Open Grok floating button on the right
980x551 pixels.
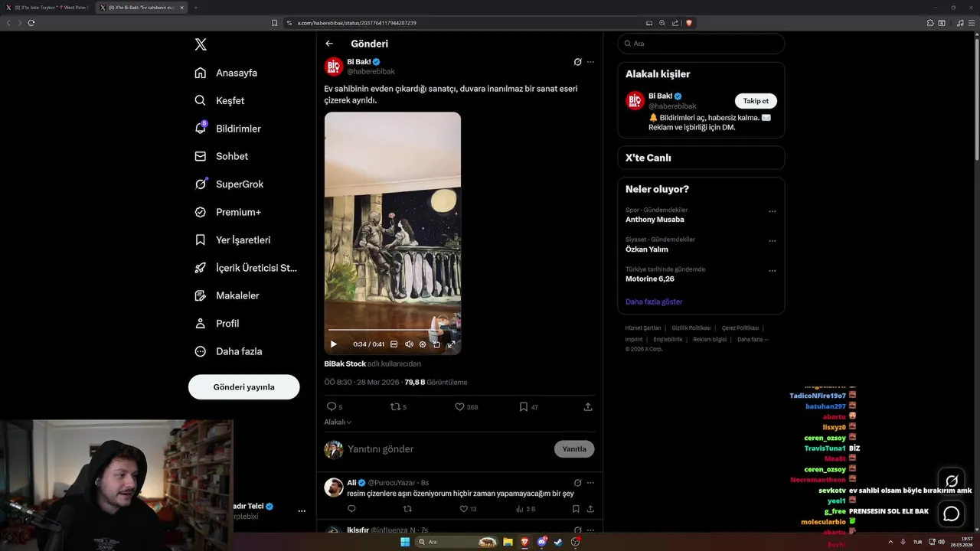click(x=952, y=481)
